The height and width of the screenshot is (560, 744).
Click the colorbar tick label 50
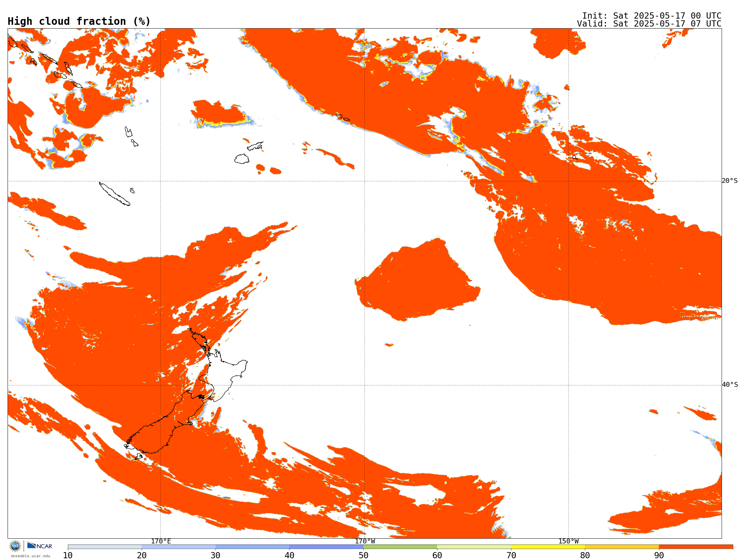point(363,556)
